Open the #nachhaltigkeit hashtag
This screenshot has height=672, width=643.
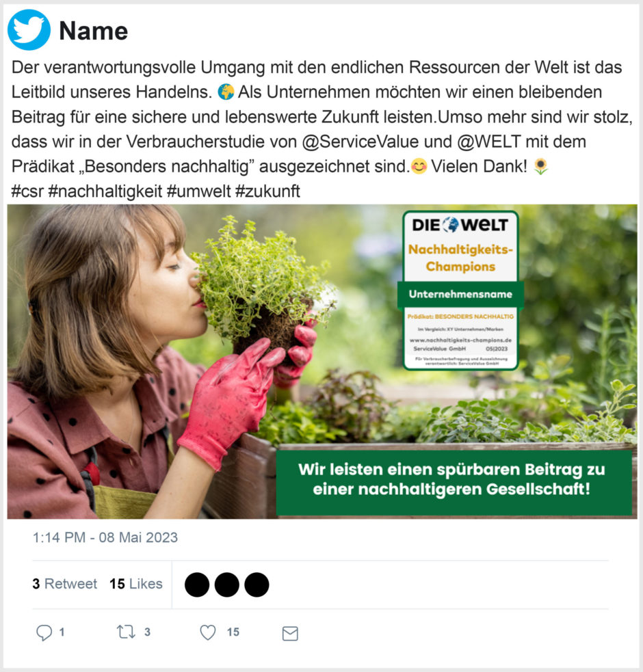(105, 191)
